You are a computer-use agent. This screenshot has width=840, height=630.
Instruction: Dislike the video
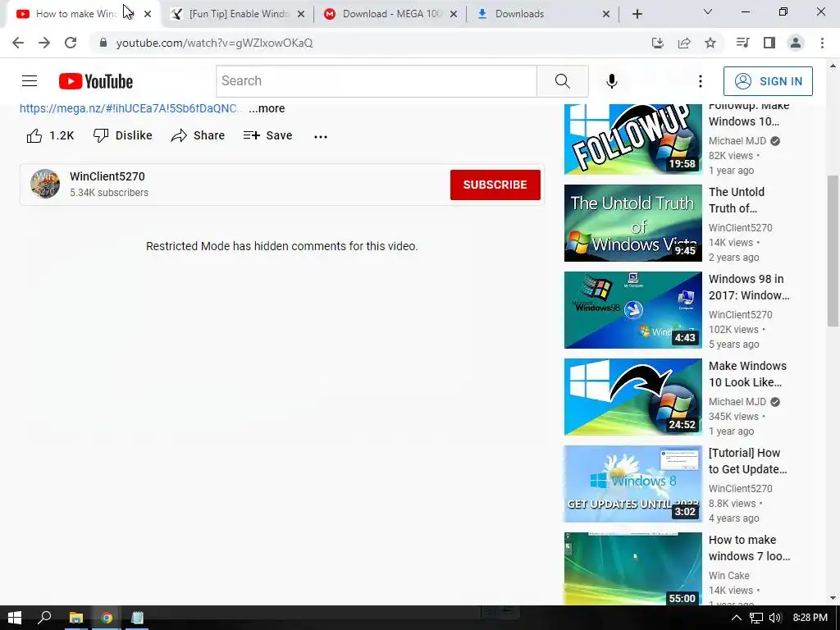123,135
